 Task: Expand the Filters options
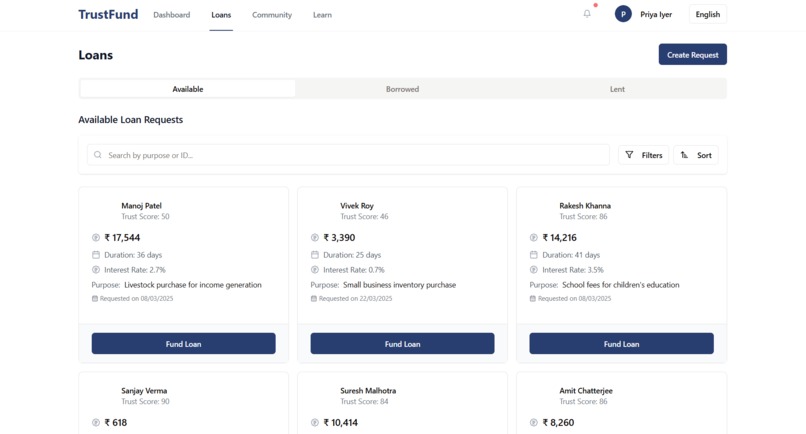644,155
